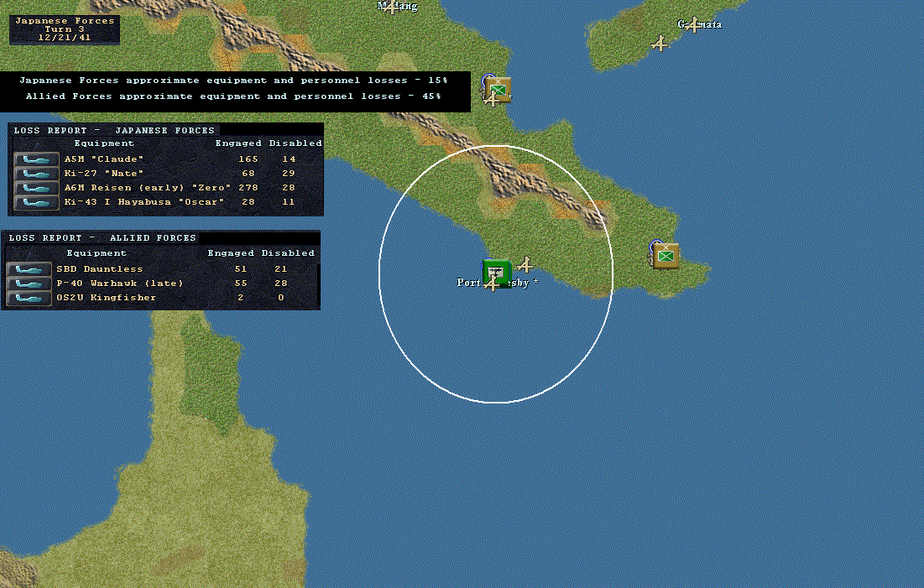Click the Japanese Forces losses 15% line
This screenshot has height=588, width=924.
coord(233,81)
